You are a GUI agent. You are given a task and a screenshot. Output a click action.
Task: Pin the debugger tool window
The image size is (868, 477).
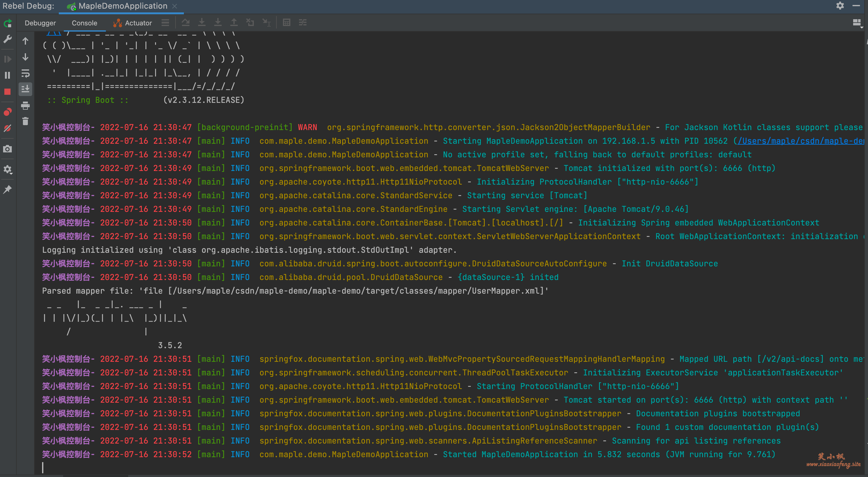pyautogui.click(x=7, y=189)
